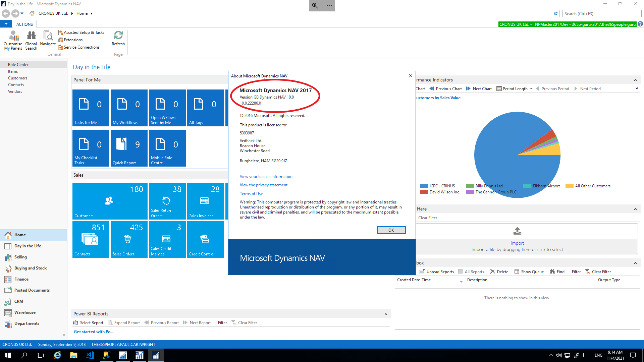Launch Global Search from the ribbon
The height and width of the screenshot is (362, 644).
tap(31, 40)
